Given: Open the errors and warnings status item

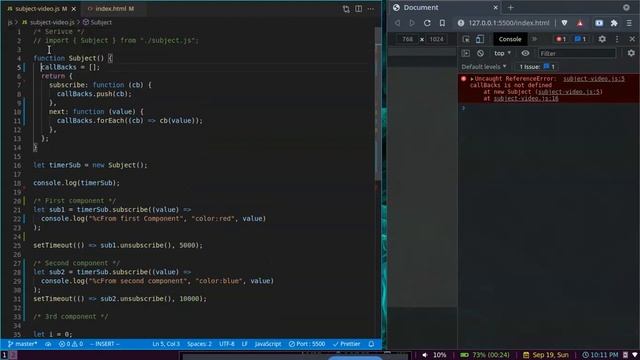Looking at the screenshot, I should click(71, 344).
